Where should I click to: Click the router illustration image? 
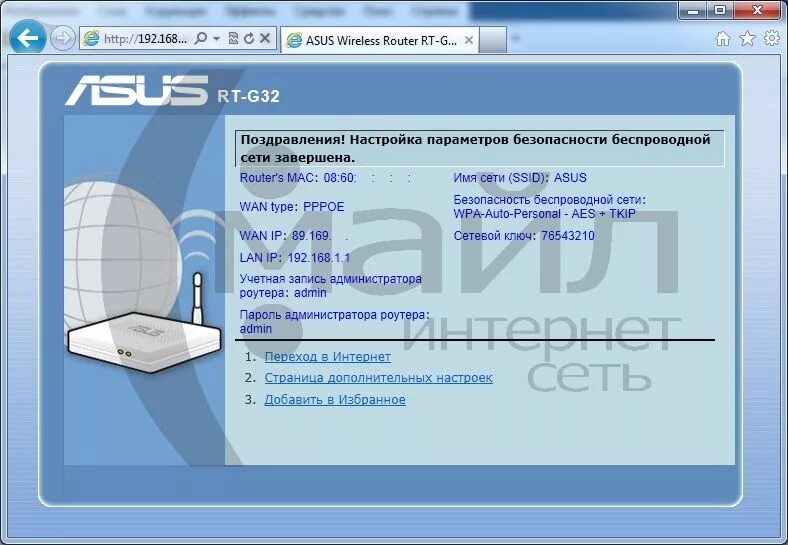point(144,325)
